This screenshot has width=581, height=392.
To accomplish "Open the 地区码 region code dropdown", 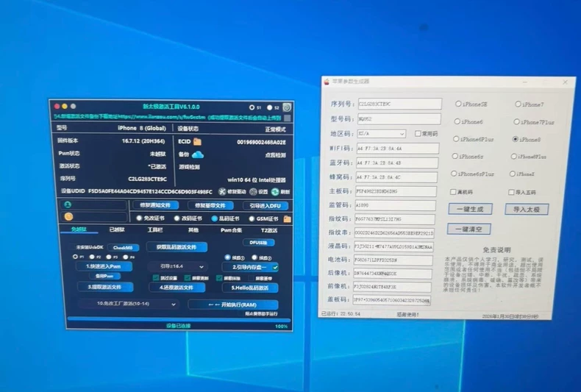I will pos(381,133).
